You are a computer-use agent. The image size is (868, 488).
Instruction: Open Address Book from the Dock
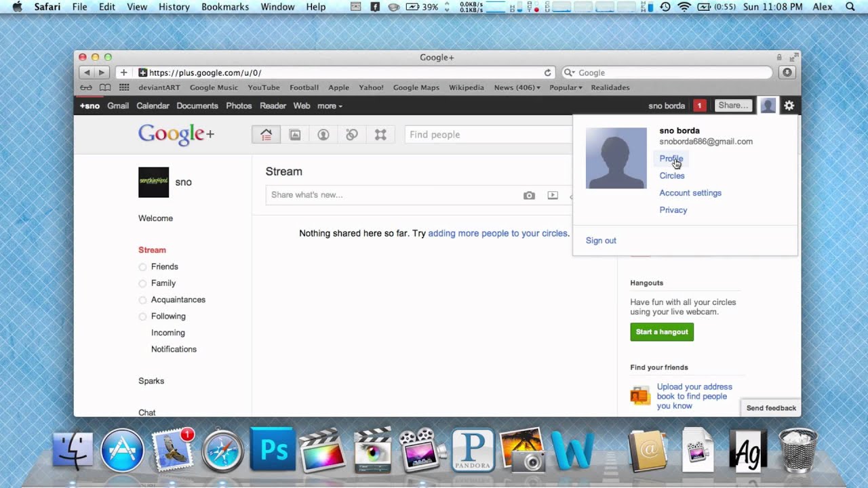[648, 449]
